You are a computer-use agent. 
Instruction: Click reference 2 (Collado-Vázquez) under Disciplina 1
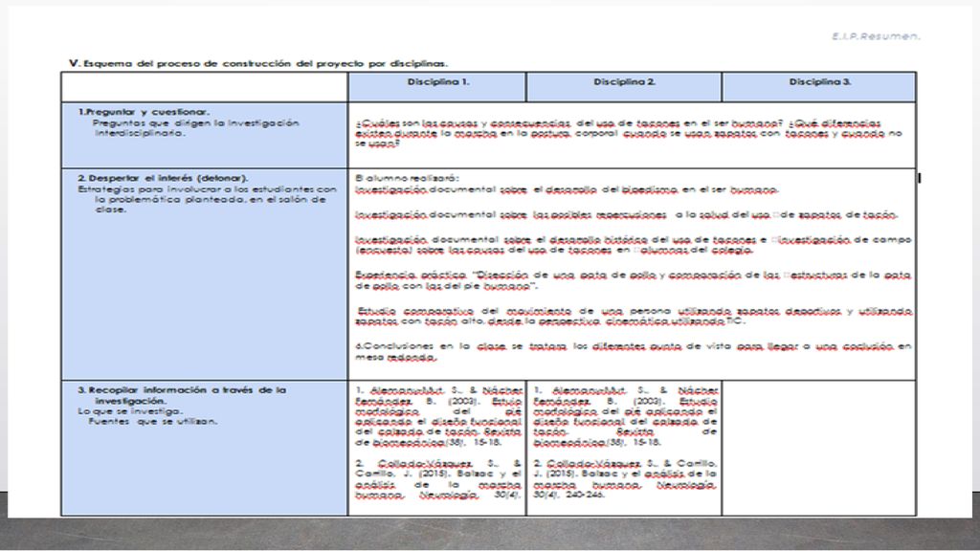tap(437, 478)
